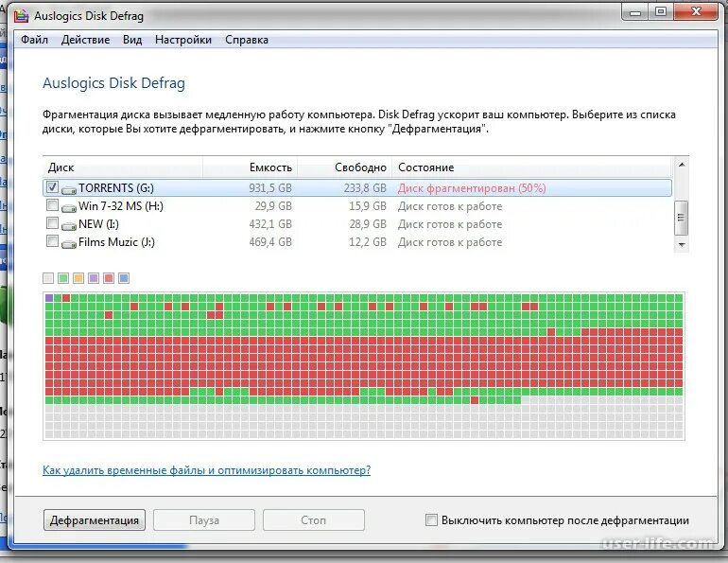This screenshot has width=728, height=563.
Task: Select the Films Muzic (J:) name
Action: pos(116,242)
